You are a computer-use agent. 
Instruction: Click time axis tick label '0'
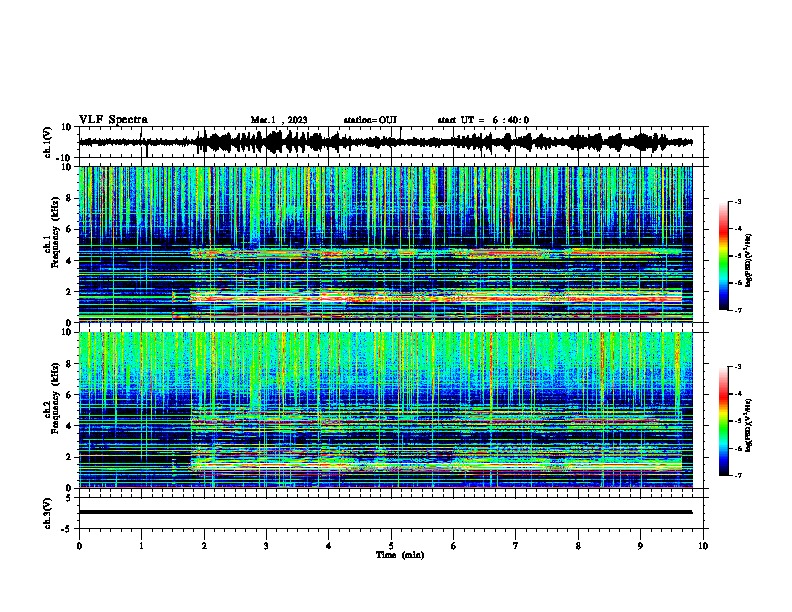pos(79,546)
